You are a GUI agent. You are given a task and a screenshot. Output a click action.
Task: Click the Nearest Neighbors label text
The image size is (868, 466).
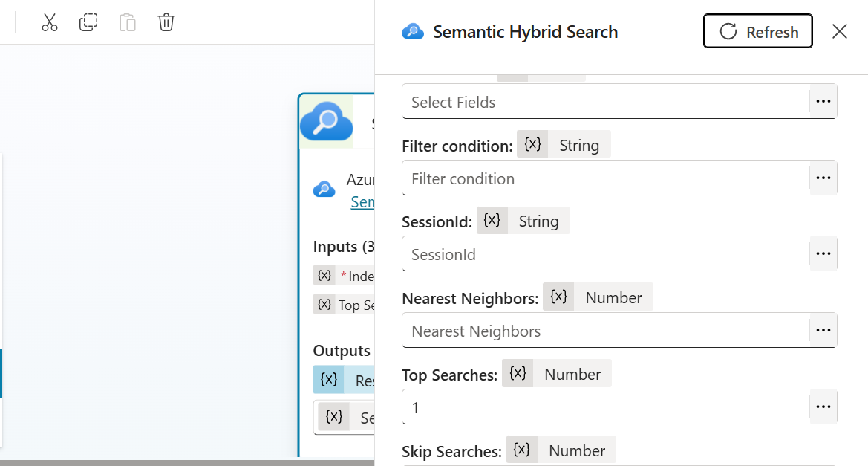point(470,299)
